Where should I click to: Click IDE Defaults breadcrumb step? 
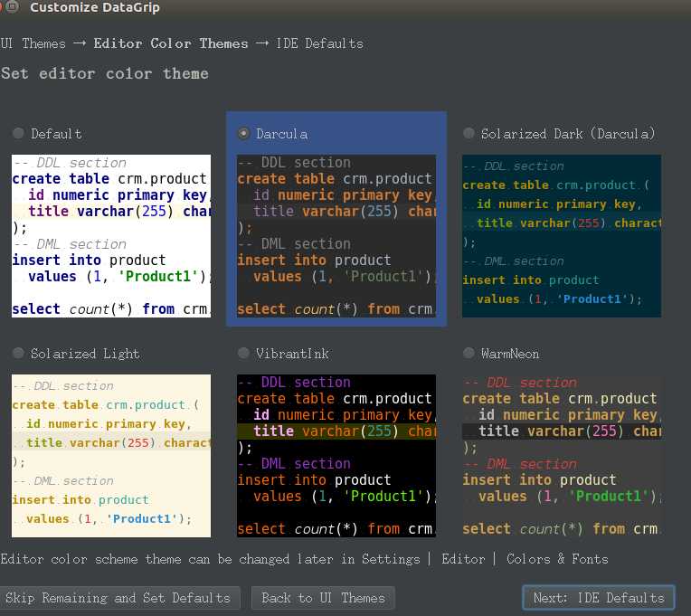coord(319,43)
